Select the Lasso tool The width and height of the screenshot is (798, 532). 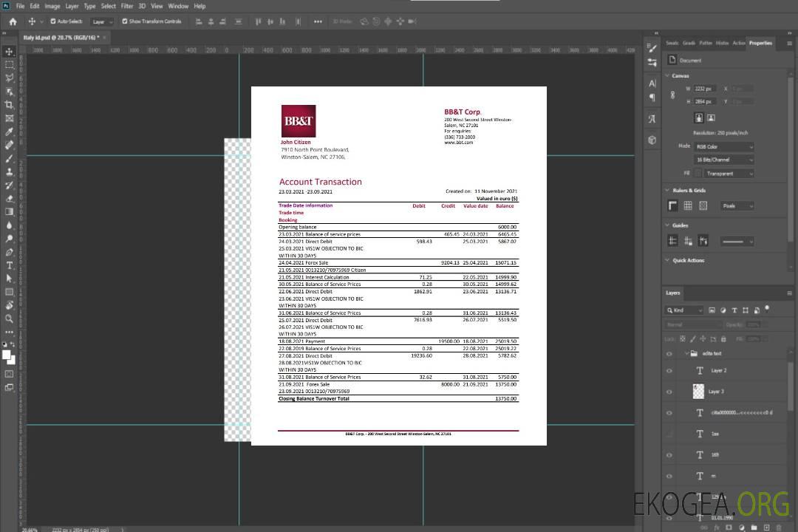pos(9,78)
